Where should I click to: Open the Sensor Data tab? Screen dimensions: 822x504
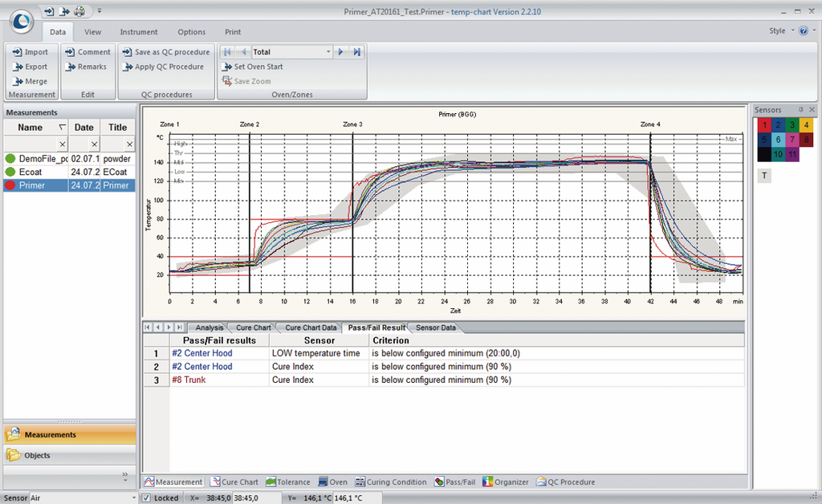pos(436,327)
